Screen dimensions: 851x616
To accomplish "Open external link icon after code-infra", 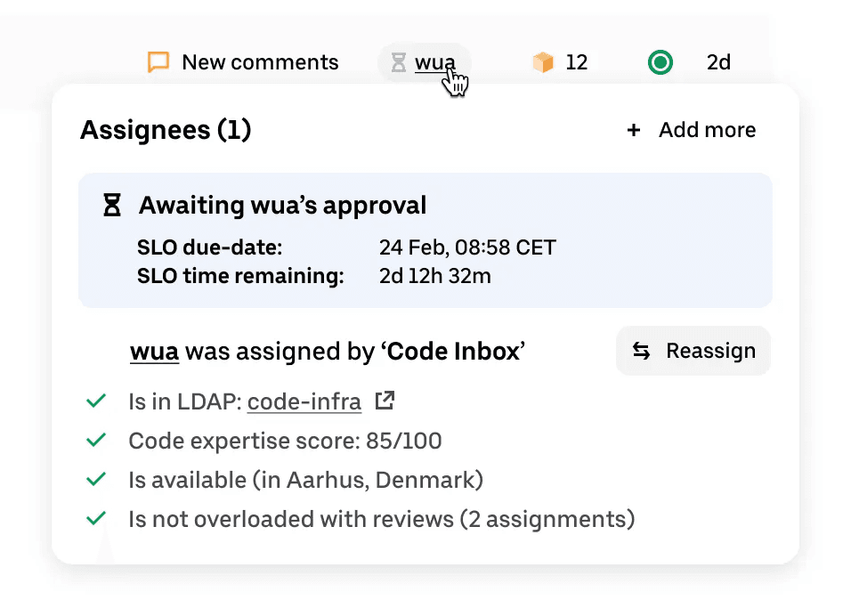I will (385, 401).
